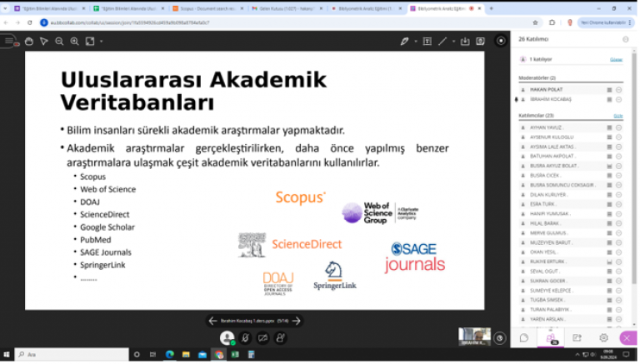Select the pencil drawing tool

tap(404, 41)
